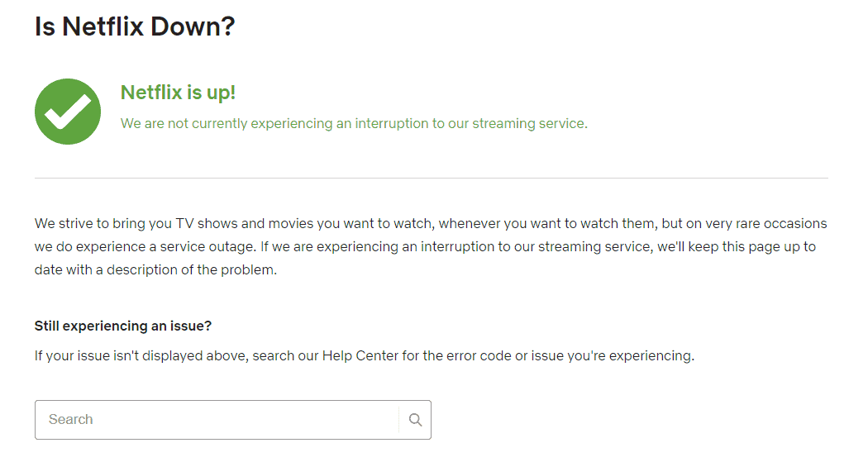This screenshot has height=462, width=868.
Task: Click the "Netflix is up!" status title
Action: 178,93
